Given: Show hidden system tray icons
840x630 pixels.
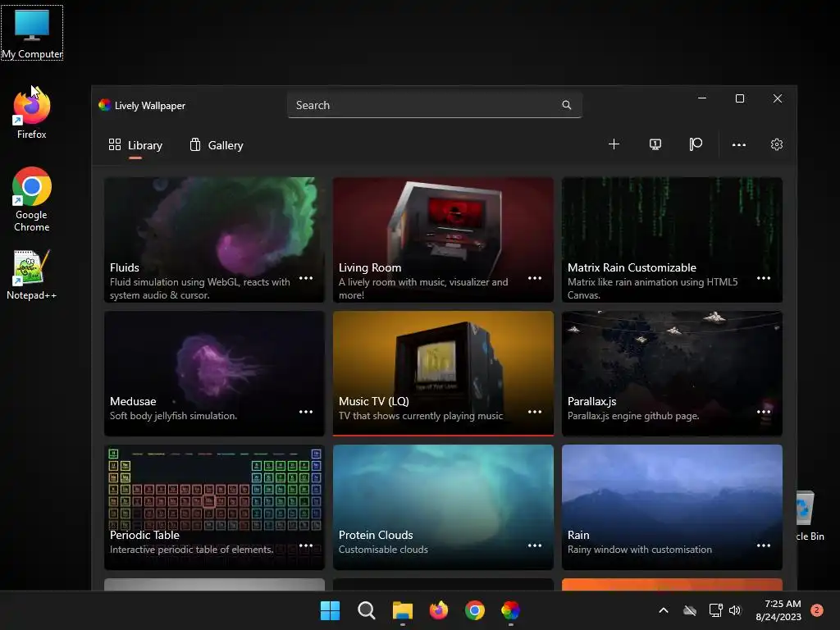Looking at the screenshot, I should click(x=663, y=610).
